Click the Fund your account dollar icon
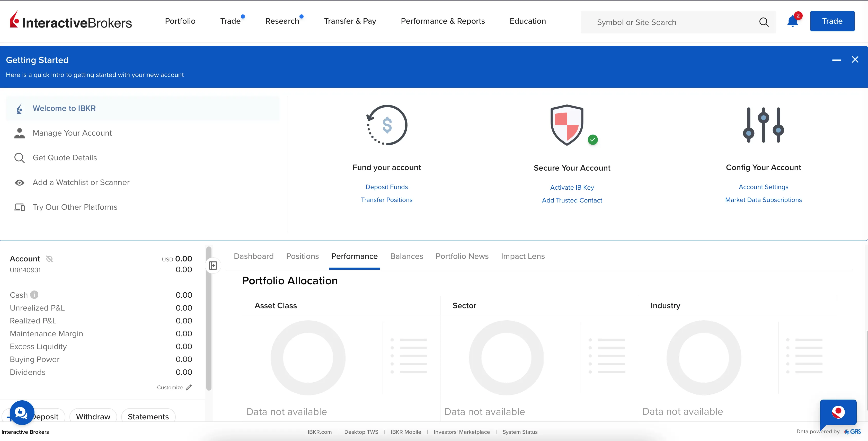This screenshot has width=868, height=441. pyautogui.click(x=387, y=125)
